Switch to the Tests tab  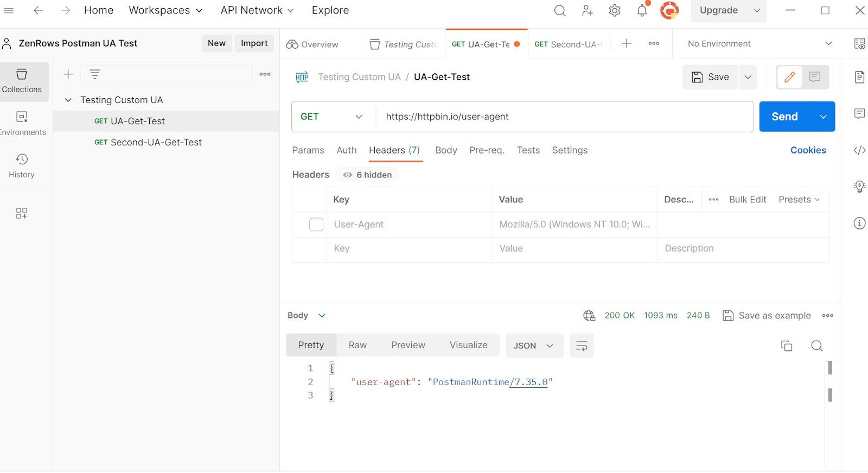528,150
